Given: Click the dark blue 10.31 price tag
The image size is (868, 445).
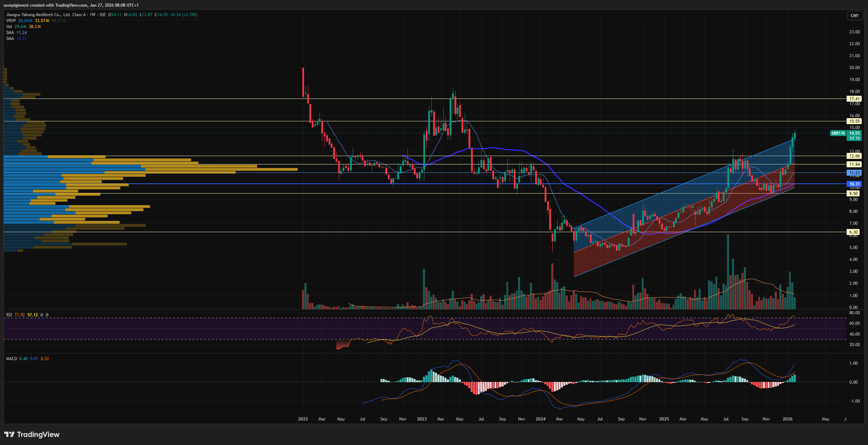Looking at the screenshot, I should (x=854, y=184).
